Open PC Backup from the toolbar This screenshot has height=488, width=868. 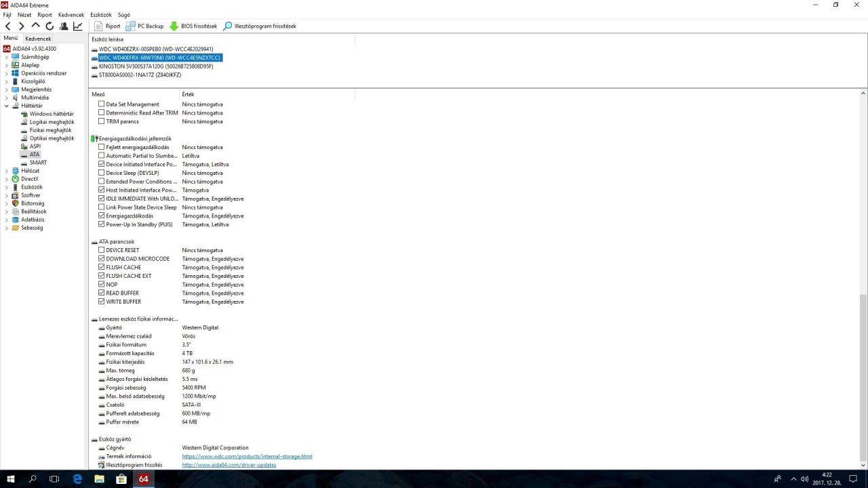[x=145, y=26]
